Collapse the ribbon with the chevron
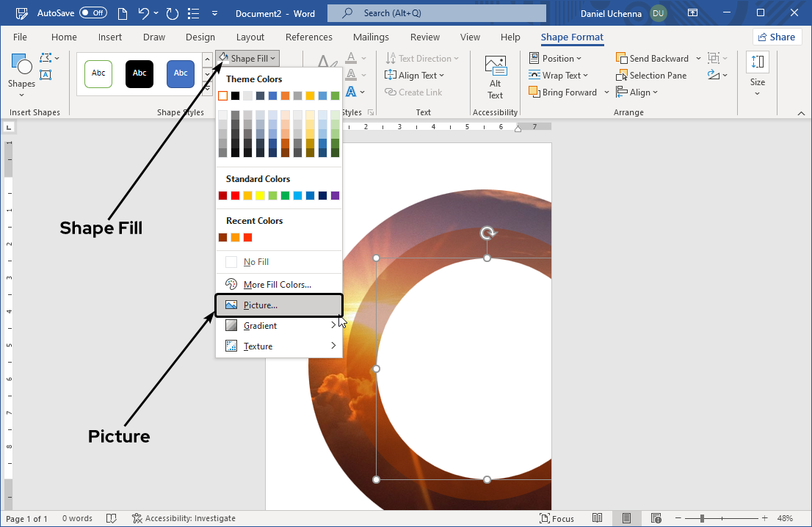Image resolution: width=812 pixels, height=527 pixels. tap(801, 113)
